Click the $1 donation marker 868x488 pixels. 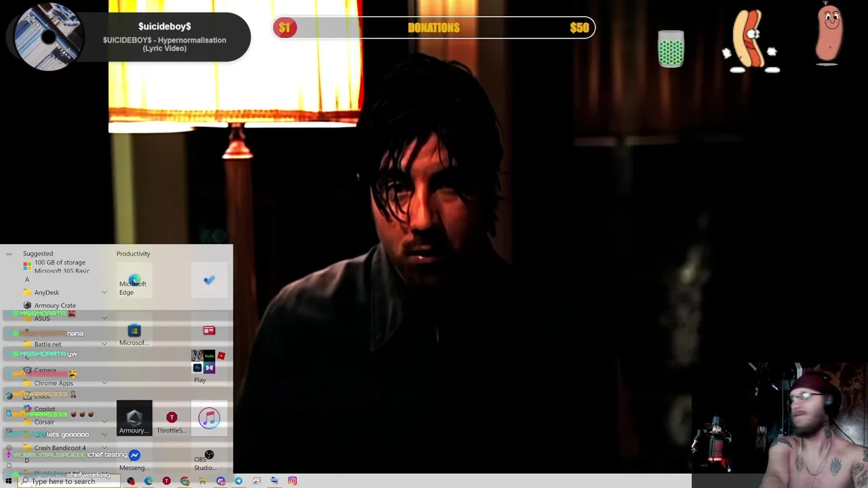(285, 28)
